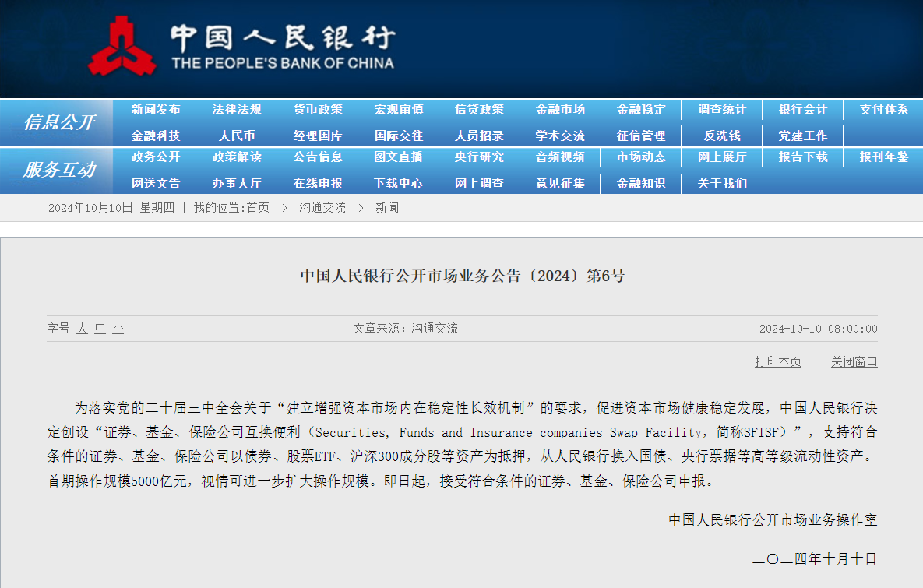This screenshot has width=923, height=588.
Task: Open the 报刊年鉴 section
Action: tap(882, 158)
